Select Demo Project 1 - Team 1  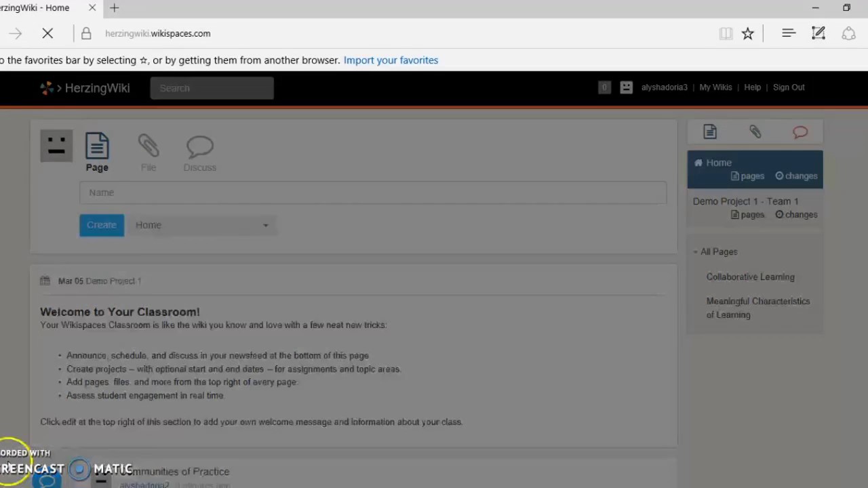[x=745, y=201]
